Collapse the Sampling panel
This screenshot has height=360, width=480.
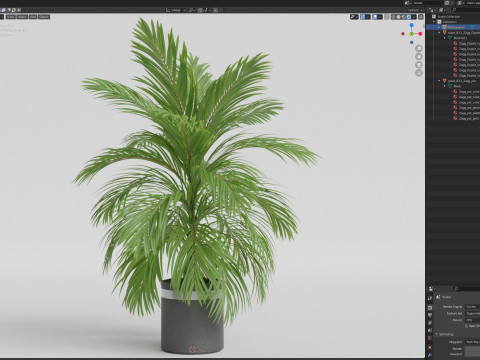[436, 334]
